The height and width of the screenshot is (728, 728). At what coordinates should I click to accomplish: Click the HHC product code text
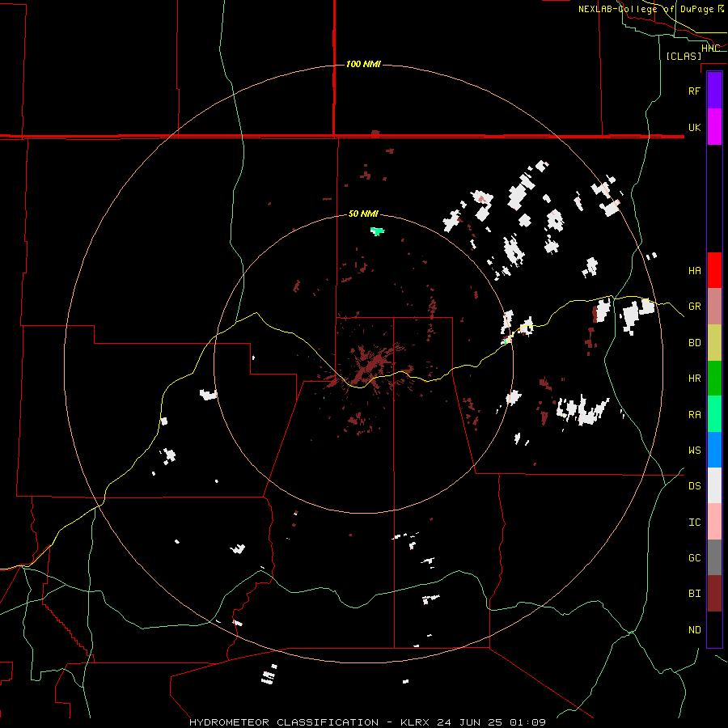pyautogui.click(x=710, y=48)
